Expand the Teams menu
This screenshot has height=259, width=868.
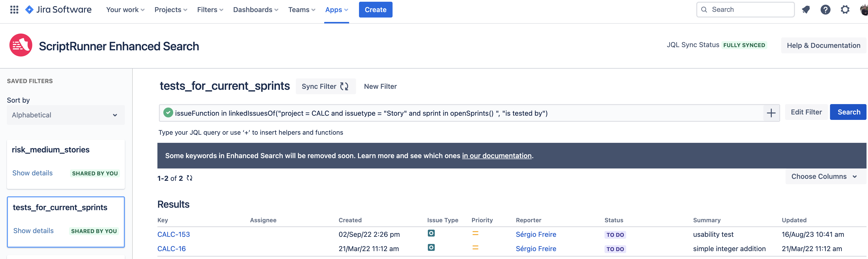tap(302, 10)
